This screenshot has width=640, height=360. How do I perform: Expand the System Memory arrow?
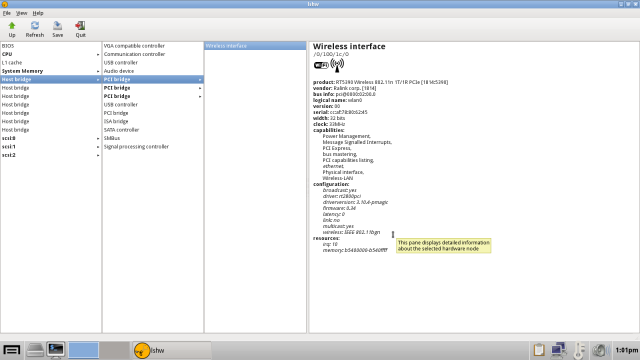(x=98, y=71)
